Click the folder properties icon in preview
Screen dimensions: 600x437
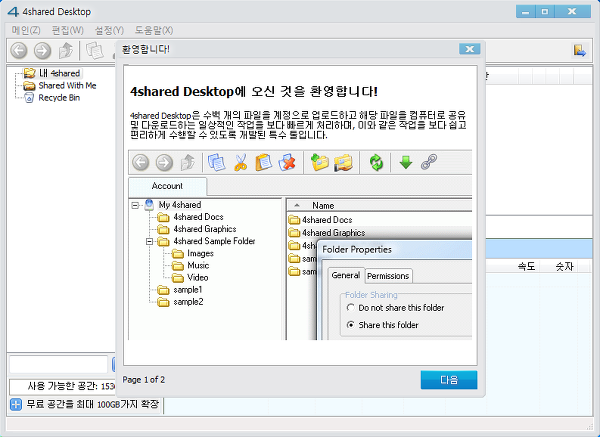[x=343, y=162]
